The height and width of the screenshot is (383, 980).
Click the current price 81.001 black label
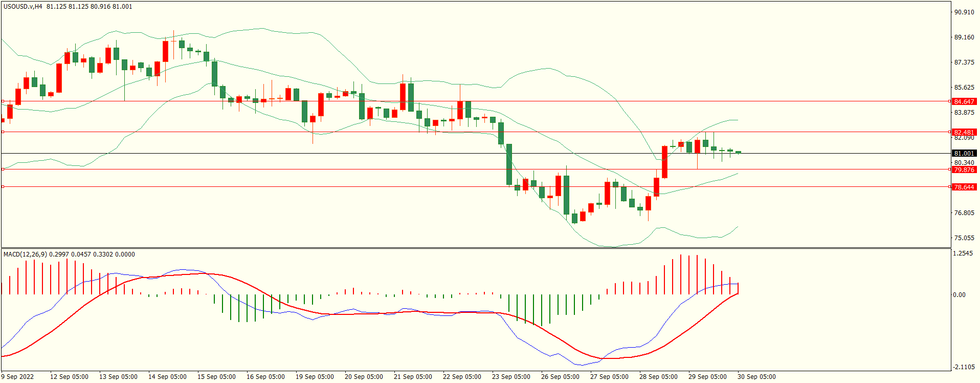click(964, 153)
